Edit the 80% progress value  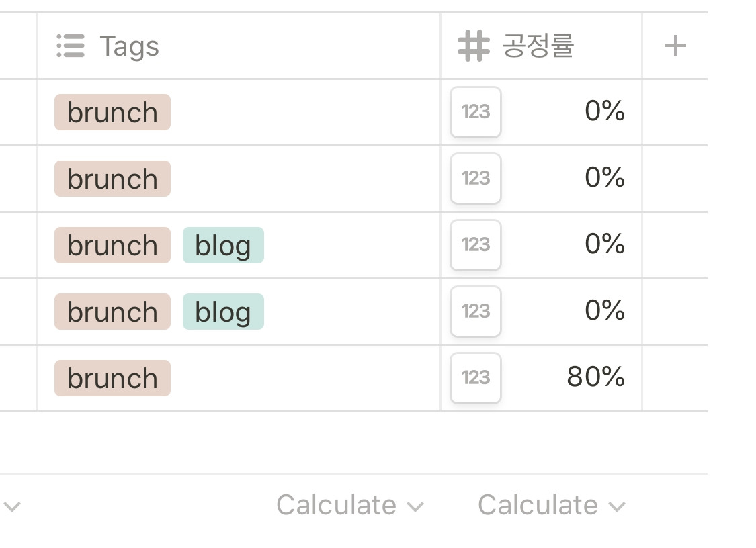[595, 377]
